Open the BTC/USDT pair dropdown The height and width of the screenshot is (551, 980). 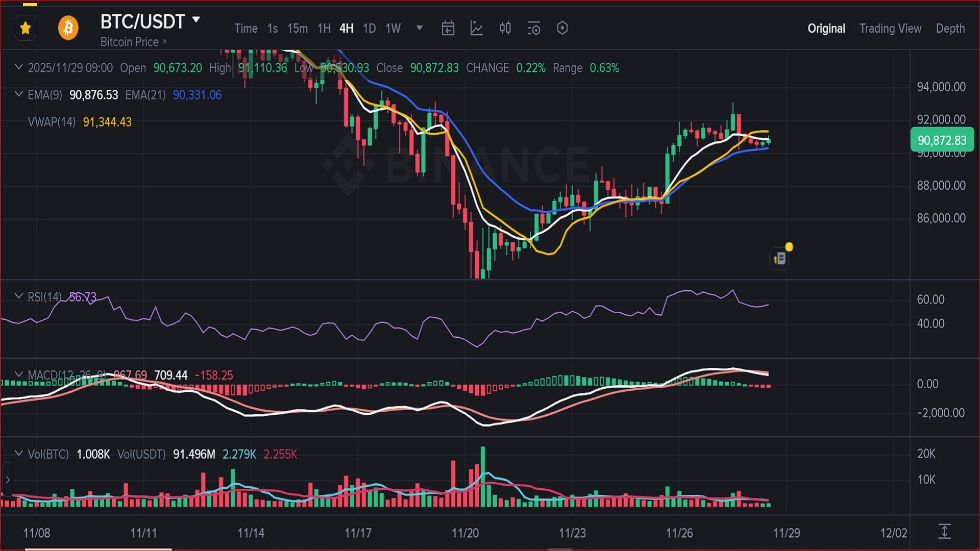[196, 20]
